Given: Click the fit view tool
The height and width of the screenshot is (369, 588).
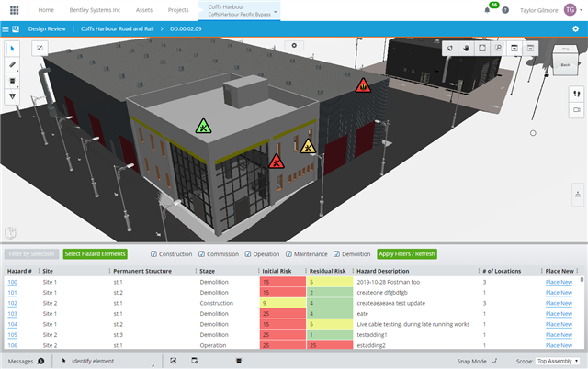Looking at the screenshot, I should click(x=481, y=47).
